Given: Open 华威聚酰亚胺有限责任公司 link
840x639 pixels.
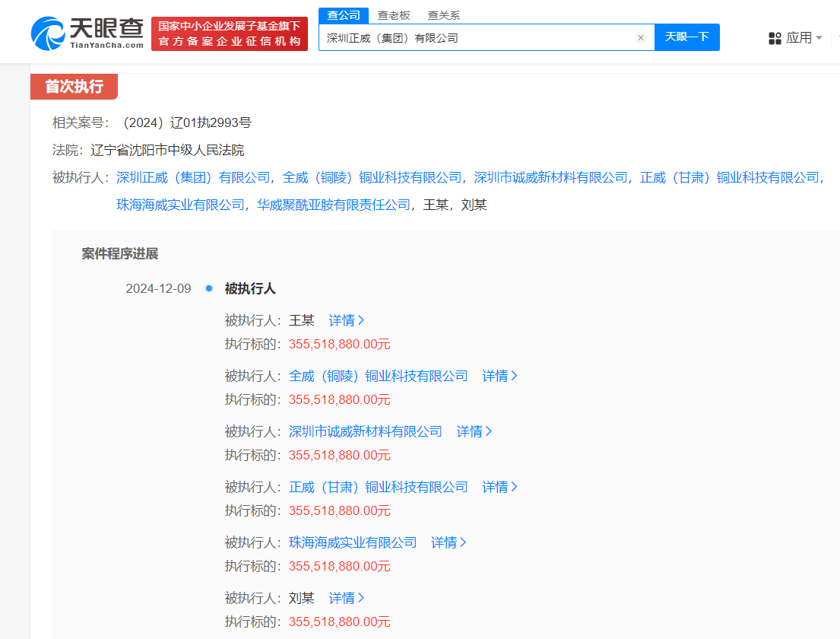Looking at the screenshot, I should pos(334,205).
